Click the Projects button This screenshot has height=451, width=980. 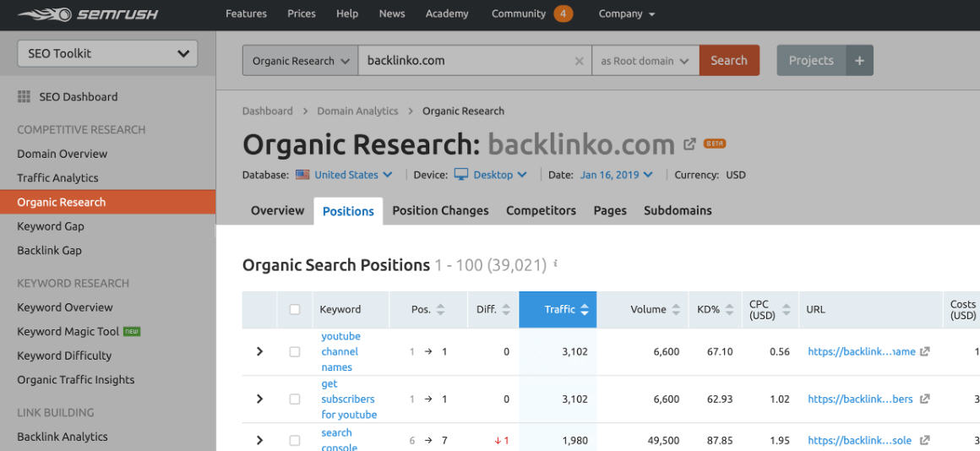(x=811, y=61)
